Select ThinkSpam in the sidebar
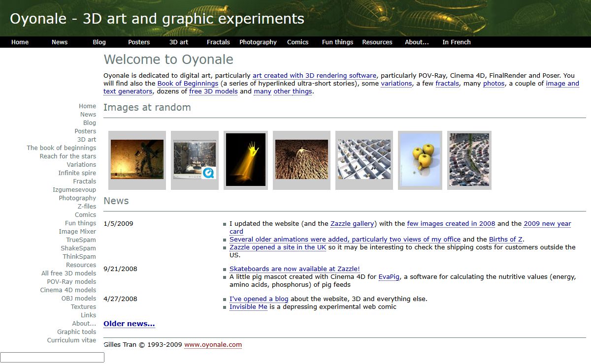The height and width of the screenshot is (364, 591). pyautogui.click(x=79, y=257)
